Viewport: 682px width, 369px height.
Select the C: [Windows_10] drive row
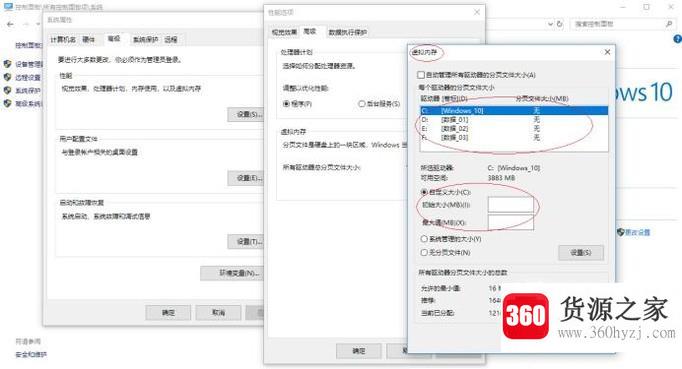[x=514, y=111]
